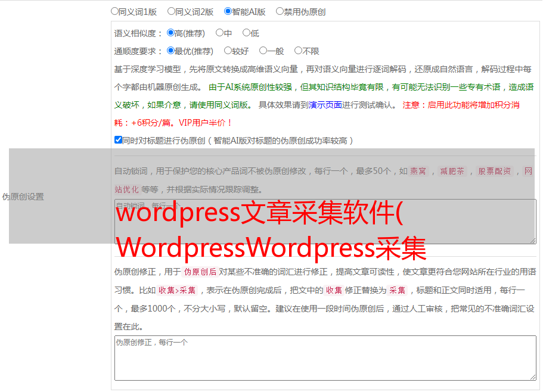The image size is (543, 392).
Task: Set 通顺度要求 to 最优(推荐)
Action: (x=170, y=51)
